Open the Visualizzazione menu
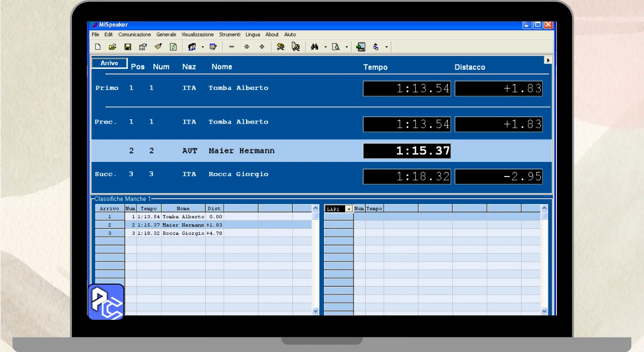644x352 pixels. [198, 35]
